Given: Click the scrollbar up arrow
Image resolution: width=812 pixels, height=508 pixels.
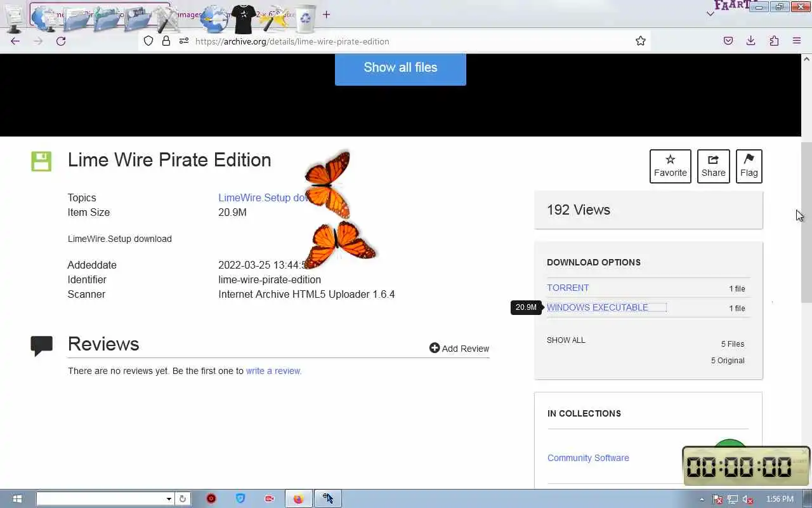Looking at the screenshot, I should [806, 58].
